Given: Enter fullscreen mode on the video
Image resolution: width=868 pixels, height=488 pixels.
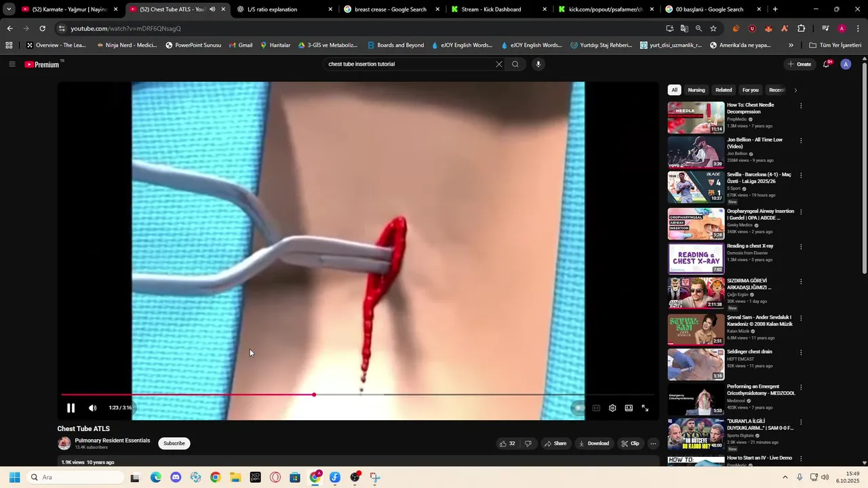Looking at the screenshot, I should (x=645, y=408).
